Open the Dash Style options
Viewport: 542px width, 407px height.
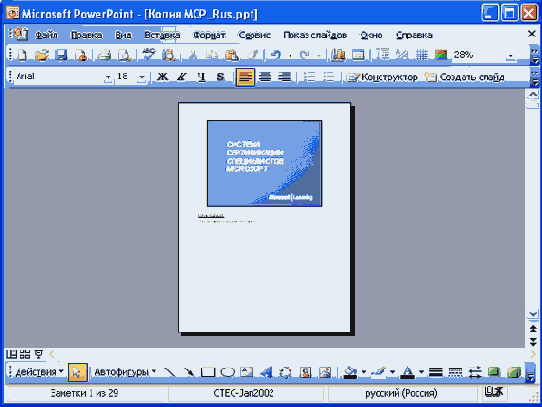click(x=455, y=372)
